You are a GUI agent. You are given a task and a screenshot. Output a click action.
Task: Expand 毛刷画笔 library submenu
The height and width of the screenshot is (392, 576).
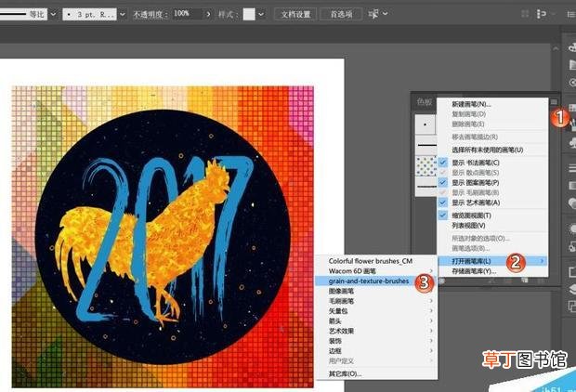[x=376, y=301]
